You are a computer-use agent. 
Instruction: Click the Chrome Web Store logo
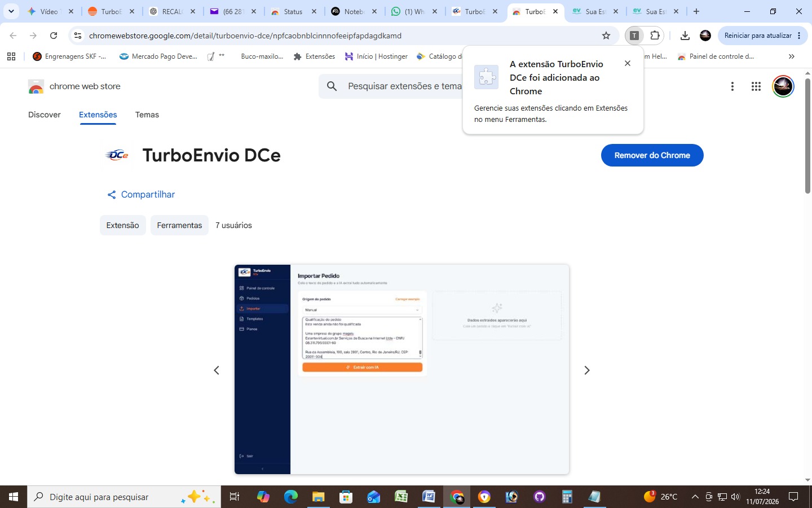click(36, 86)
